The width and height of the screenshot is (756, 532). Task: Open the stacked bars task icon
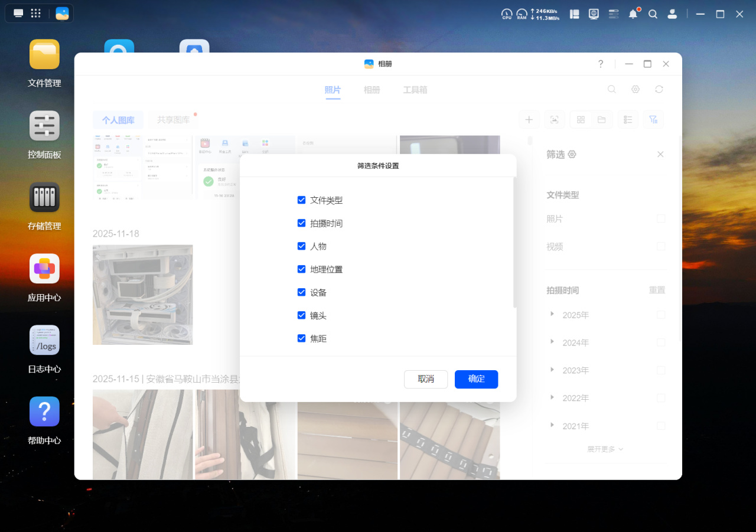(613, 14)
